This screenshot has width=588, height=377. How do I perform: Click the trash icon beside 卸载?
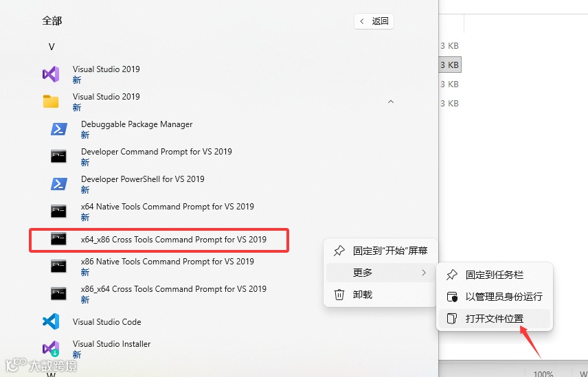click(x=339, y=295)
